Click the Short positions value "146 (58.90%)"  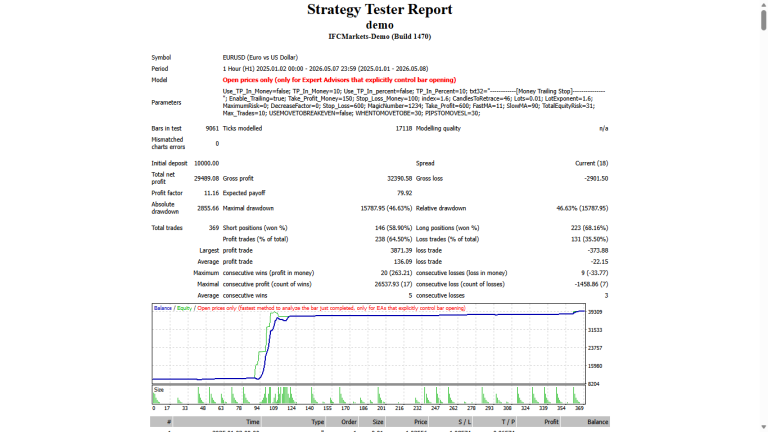[x=394, y=228]
